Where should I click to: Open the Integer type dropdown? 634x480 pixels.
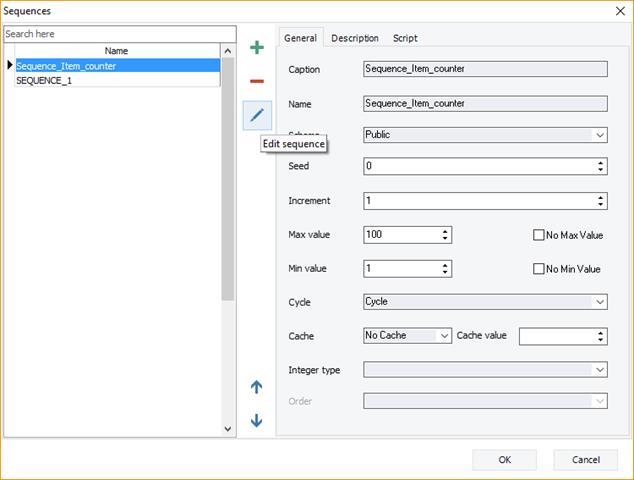pyautogui.click(x=485, y=370)
